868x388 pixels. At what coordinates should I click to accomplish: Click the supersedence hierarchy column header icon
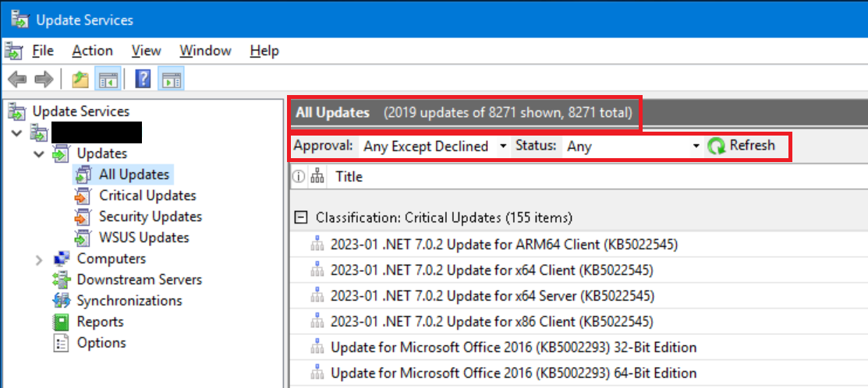point(317,176)
